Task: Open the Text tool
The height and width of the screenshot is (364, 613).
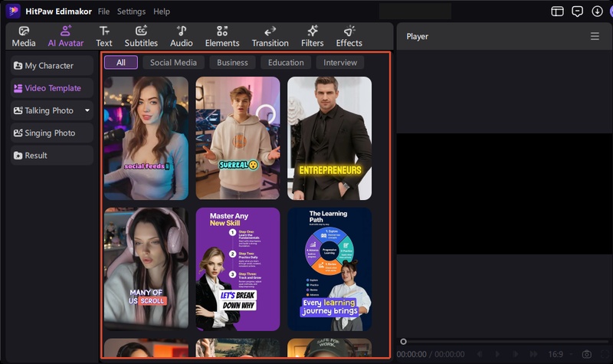Action: [104, 36]
